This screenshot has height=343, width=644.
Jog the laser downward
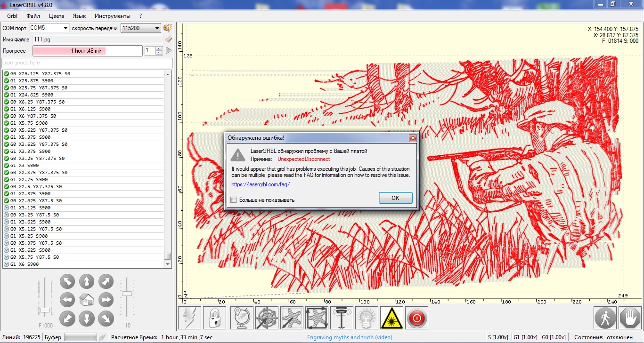pos(87,319)
